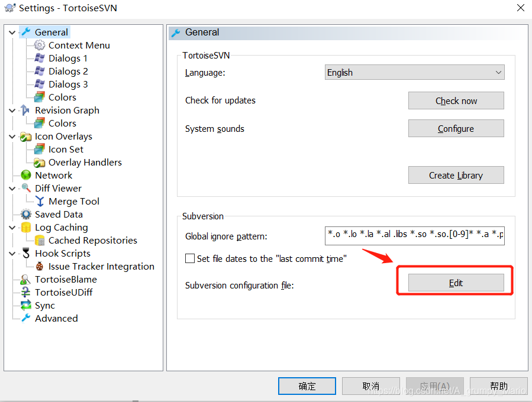The height and width of the screenshot is (402, 532).
Task: Click the Network globe icon
Action: (26, 175)
